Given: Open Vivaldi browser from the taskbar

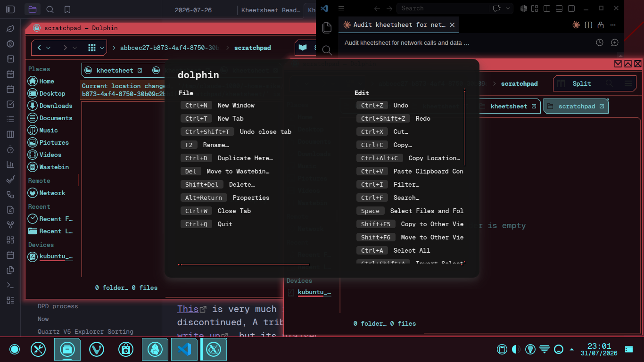Looking at the screenshot, I should [x=97, y=349].
